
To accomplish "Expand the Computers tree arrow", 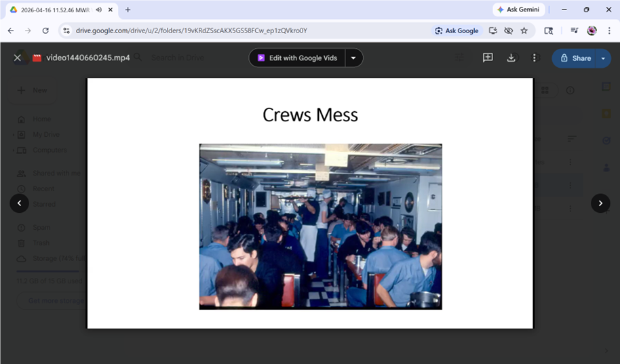I will click(14, 150).
